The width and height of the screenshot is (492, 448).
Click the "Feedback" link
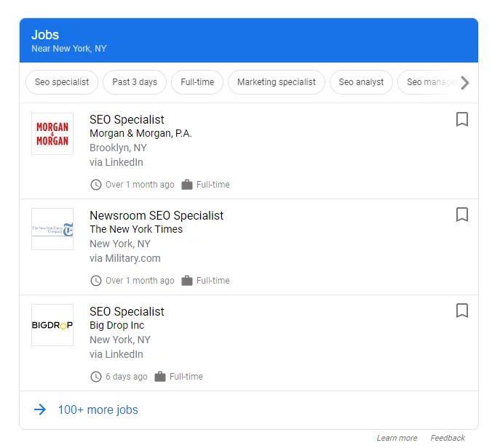click(448, 438)
